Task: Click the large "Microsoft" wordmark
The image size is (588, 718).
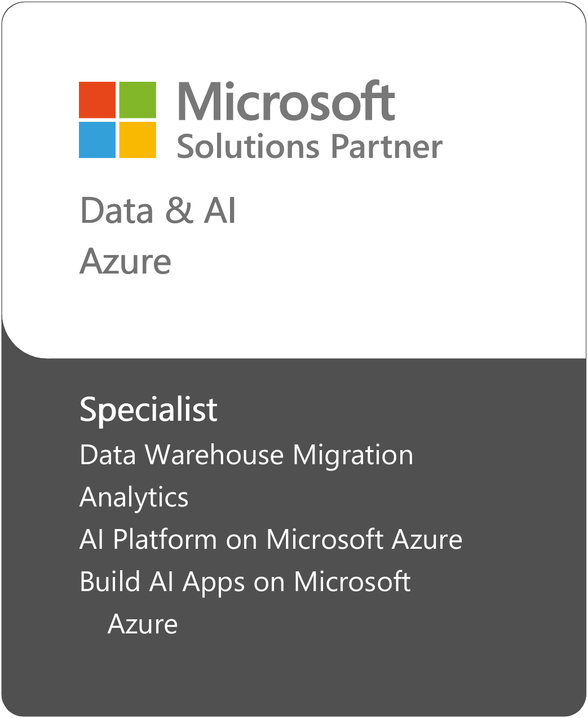Action: [286, 102]
